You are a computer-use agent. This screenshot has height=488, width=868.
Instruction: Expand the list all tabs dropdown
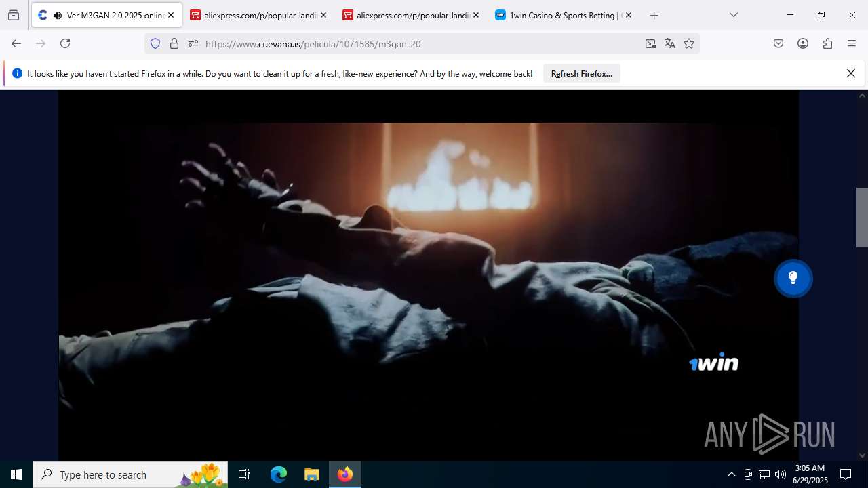pyautogui.click(x=733, y=15)
